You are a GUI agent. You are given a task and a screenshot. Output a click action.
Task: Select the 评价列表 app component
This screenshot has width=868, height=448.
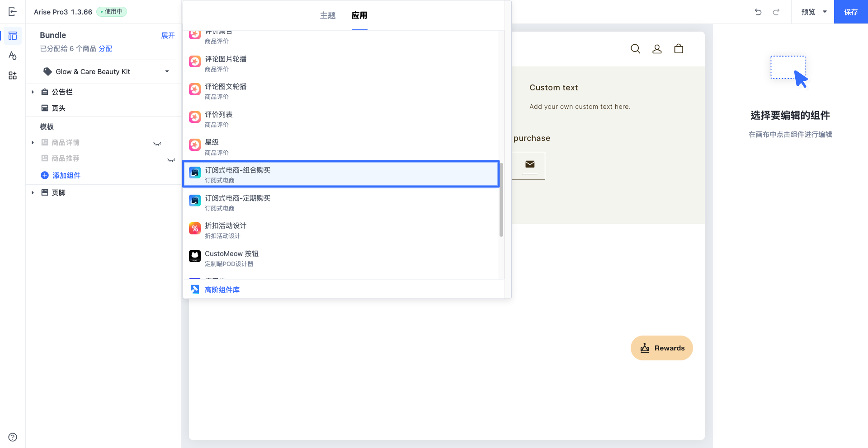341,119
